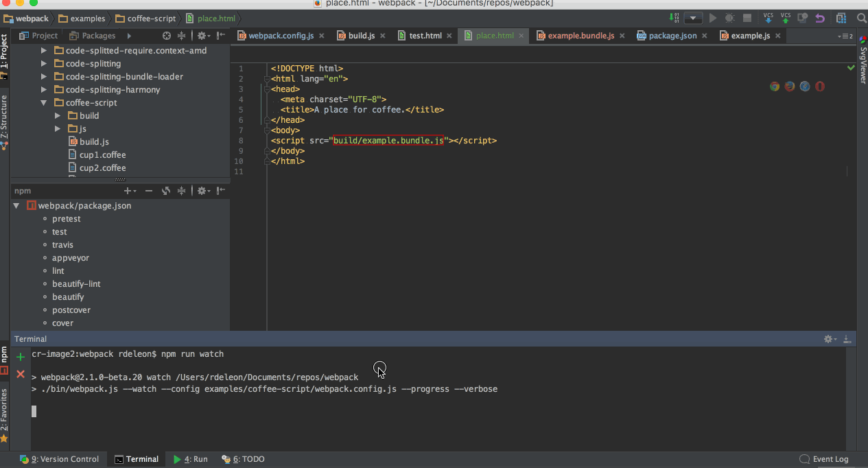The height and width of the screenshot is (468, 868).
Task: Open Search Everywhere magnifier
Action: pyautogui.click(x=862, y=19)
